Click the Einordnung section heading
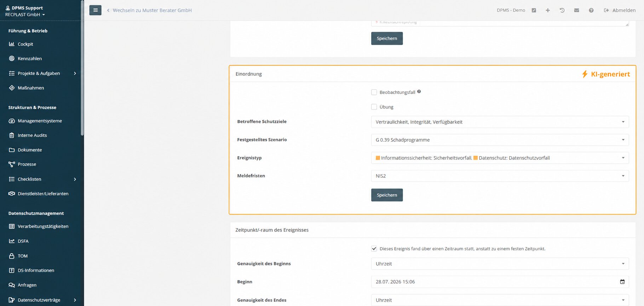This screenshot has width=644, height=306. click(x=249, y=74)
